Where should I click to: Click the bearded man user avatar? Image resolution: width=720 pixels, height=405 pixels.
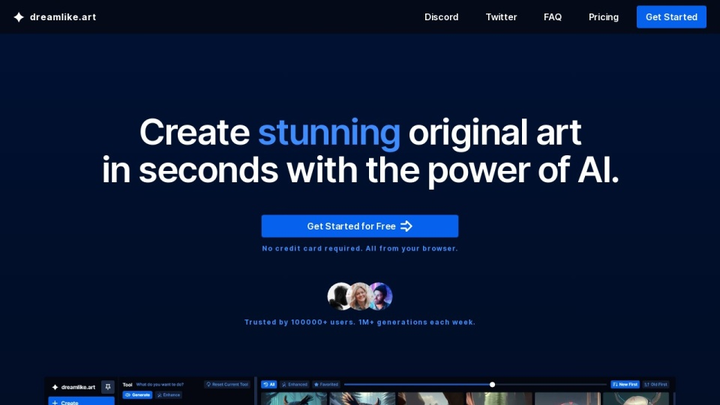(x=379, y=296)
